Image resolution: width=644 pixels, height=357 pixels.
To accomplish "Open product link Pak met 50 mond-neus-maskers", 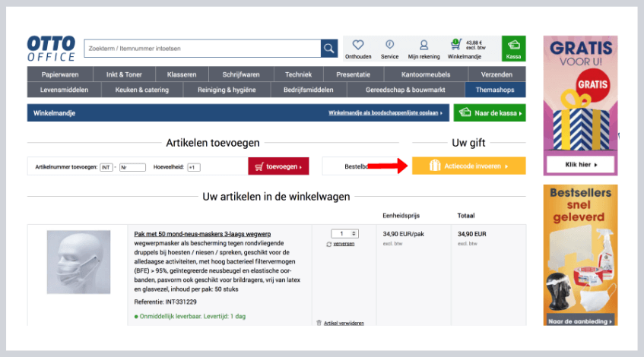I will click(x=202, y=234).
